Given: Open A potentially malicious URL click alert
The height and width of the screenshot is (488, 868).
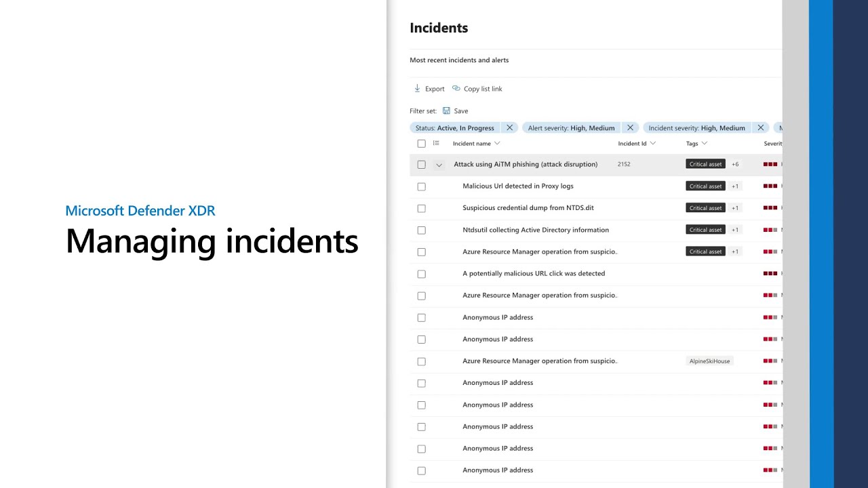Looking at the screenshot, I should click(x=534, y=273).
